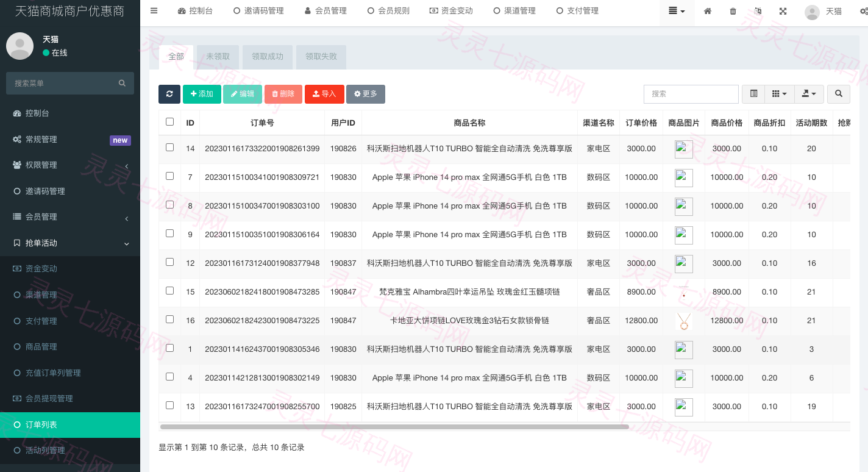Open the language switch icon
Viewport: 868px width, 472px height.
[758, 11]
